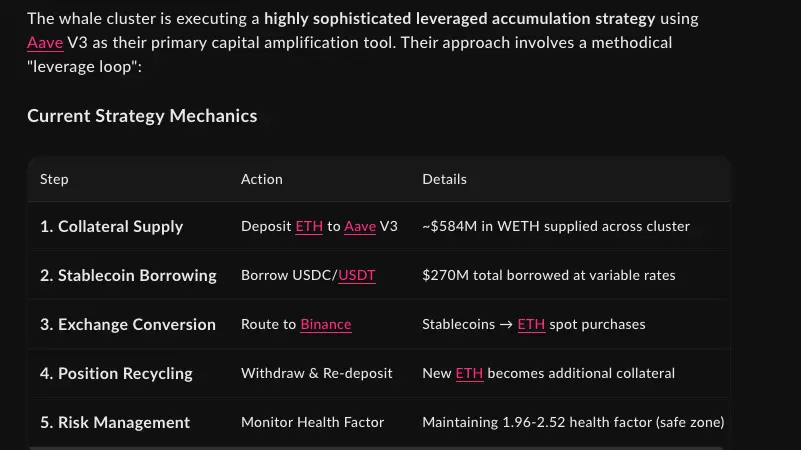Image resolution: width=801 pixels, height=450 pixels.
Task: Follow the USDT link in Stablecoin Borrowing row
Action: (357, 275)
